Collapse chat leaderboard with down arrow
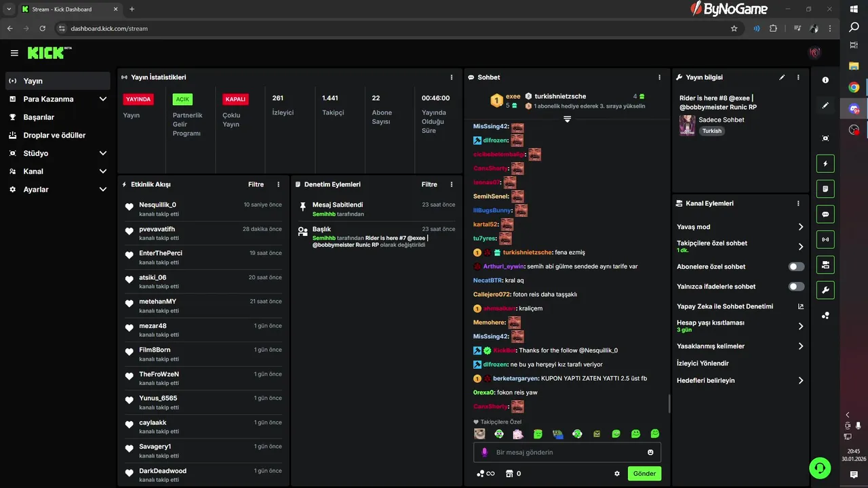This screenshot has width=868, height=488. click(x=567, y=119)
